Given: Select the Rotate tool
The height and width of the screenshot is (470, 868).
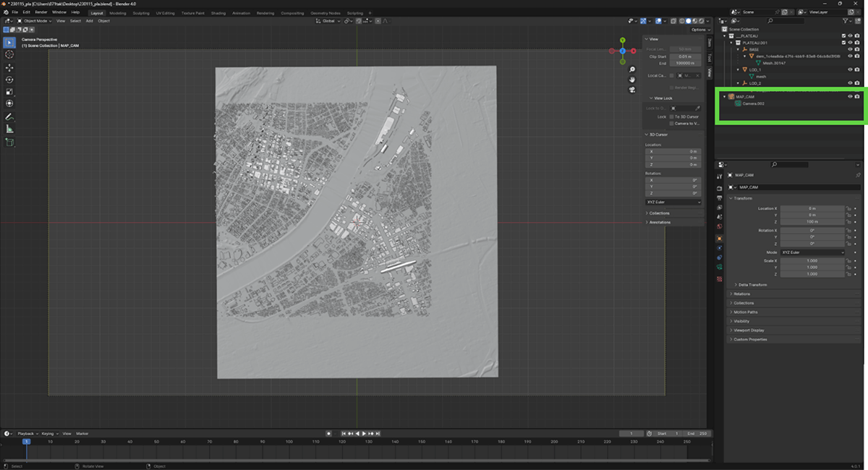Looking at the screenshot, I should 9,80.
